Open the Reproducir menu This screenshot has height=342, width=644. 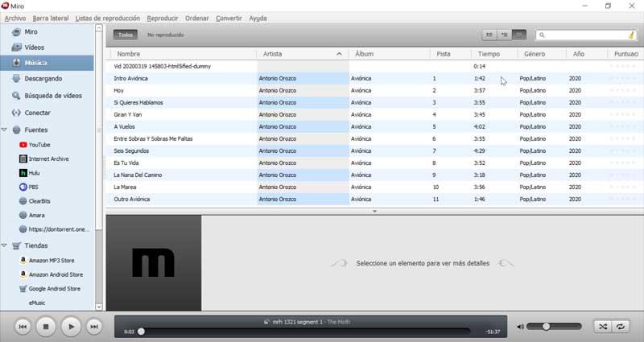point(163,19)
